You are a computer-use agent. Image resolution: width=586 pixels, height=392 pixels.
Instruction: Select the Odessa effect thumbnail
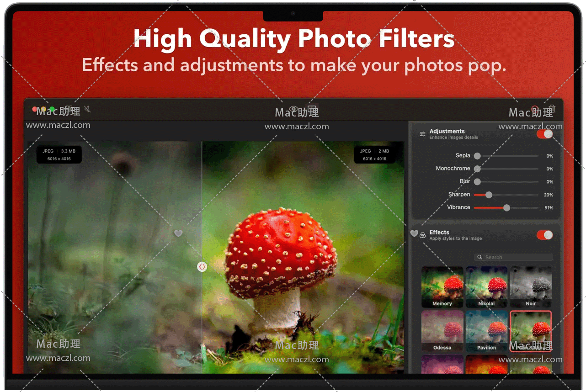pos(442,331)
